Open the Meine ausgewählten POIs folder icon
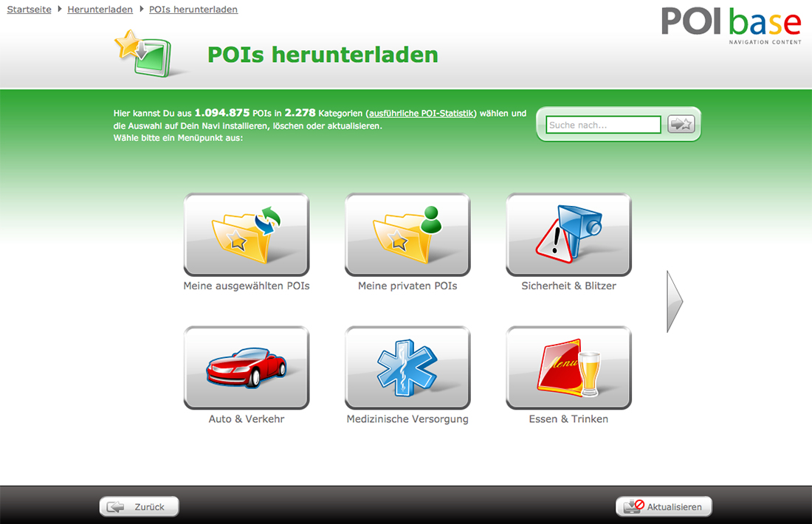 point(246,234)
